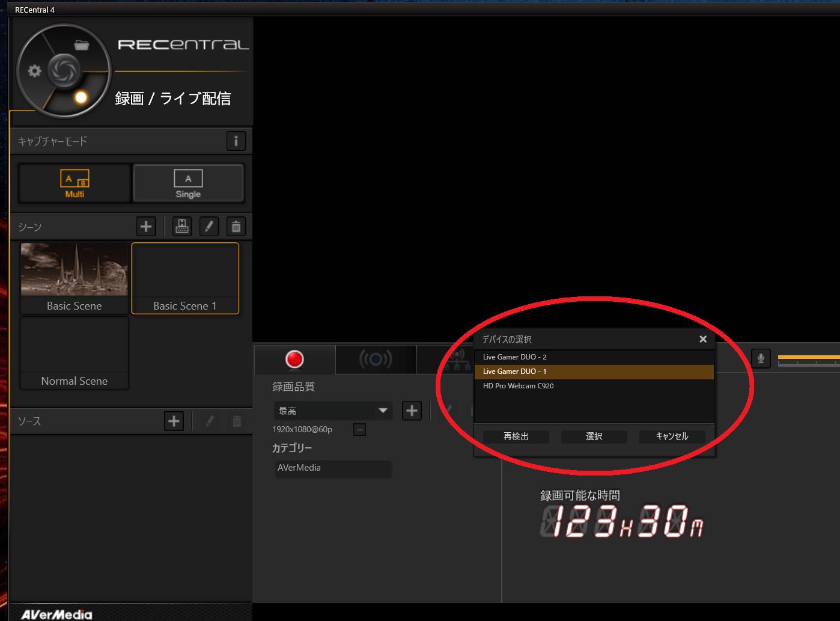Viewport: 840px width, 621px height.
Task: Select HD Pro Webcam C920 device
Action: (x=594, y=386)
